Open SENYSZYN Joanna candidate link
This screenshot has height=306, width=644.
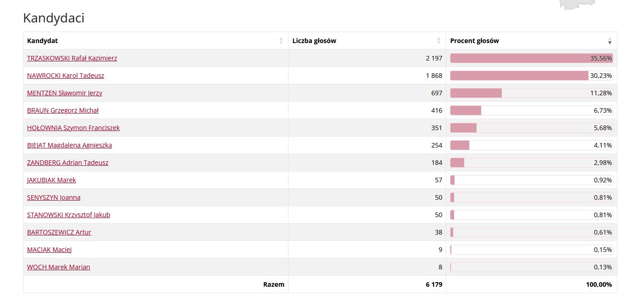point(54,197)
